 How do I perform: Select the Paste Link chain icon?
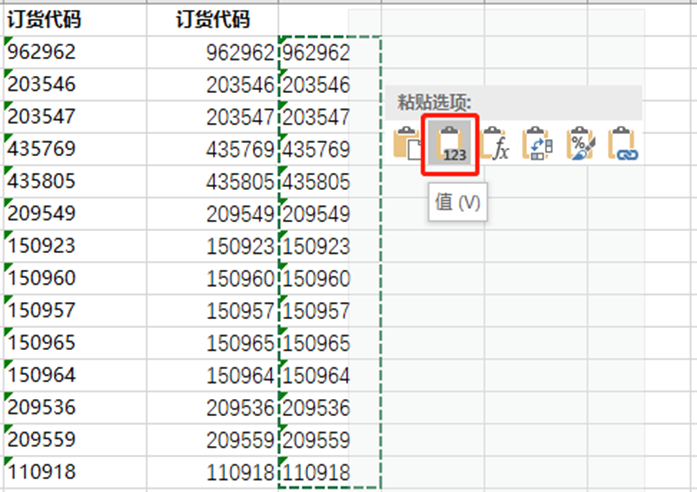[623, 144]
